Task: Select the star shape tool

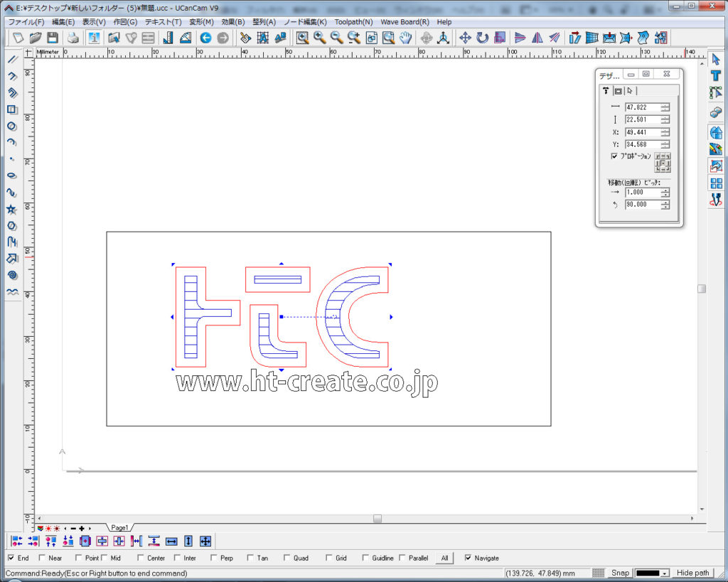Action: [x=12, y=210]
